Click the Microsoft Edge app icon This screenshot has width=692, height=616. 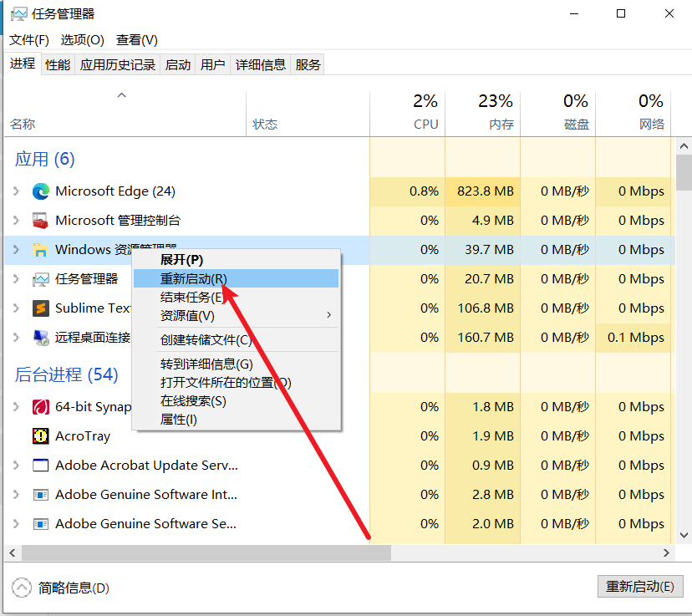point(41,191)
